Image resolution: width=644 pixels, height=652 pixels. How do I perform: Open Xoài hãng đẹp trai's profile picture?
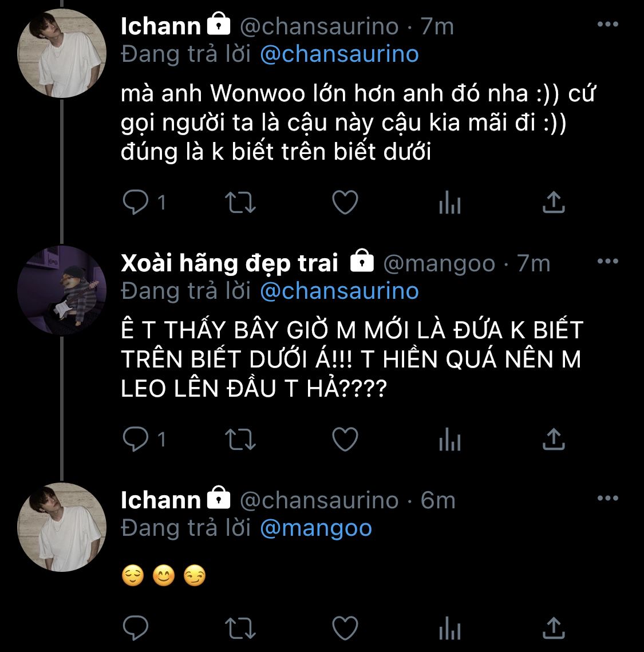(62, 290)
